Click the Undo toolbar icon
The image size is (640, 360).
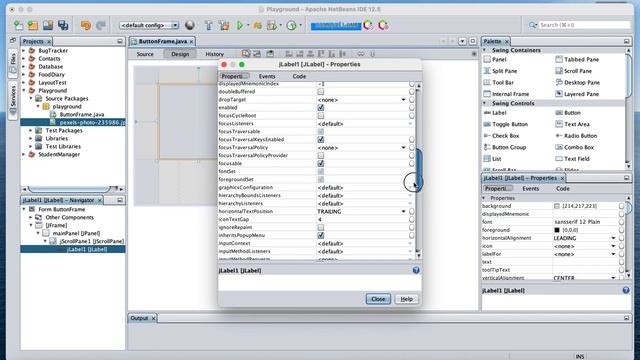86,25
